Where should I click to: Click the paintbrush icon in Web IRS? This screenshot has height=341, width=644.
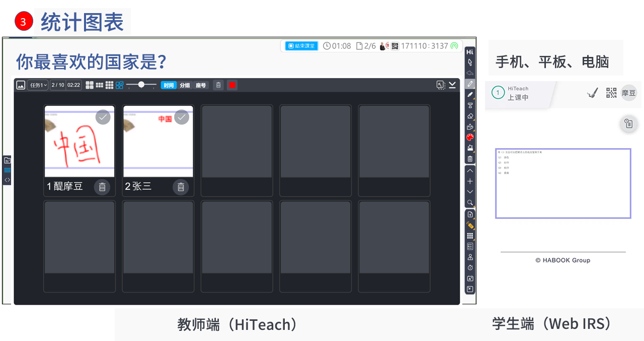(x=593, y=93)
